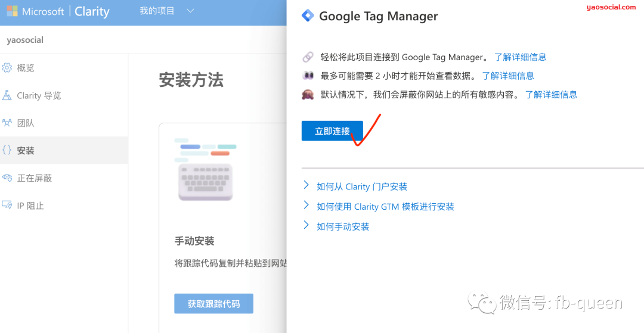Select 我的项目 in the top bar
The height and width of the screenshot is (333, 644).
point(157,11)
